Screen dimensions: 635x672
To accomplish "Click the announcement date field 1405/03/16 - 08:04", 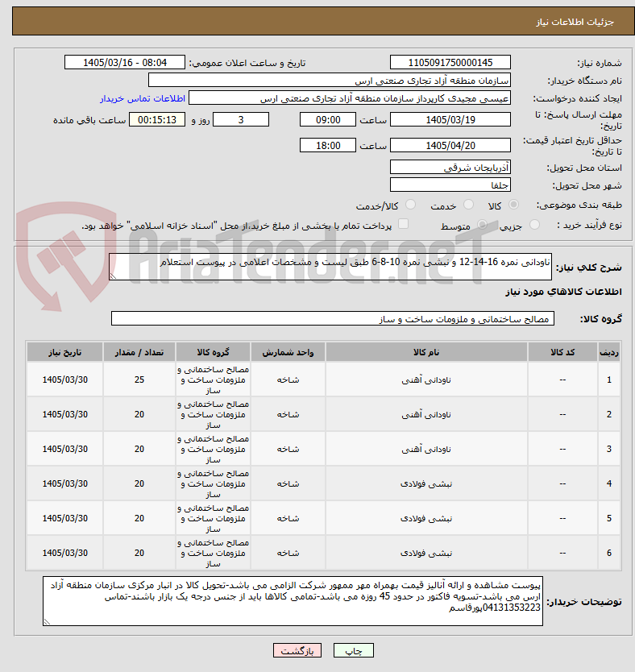I will (125, 63).
